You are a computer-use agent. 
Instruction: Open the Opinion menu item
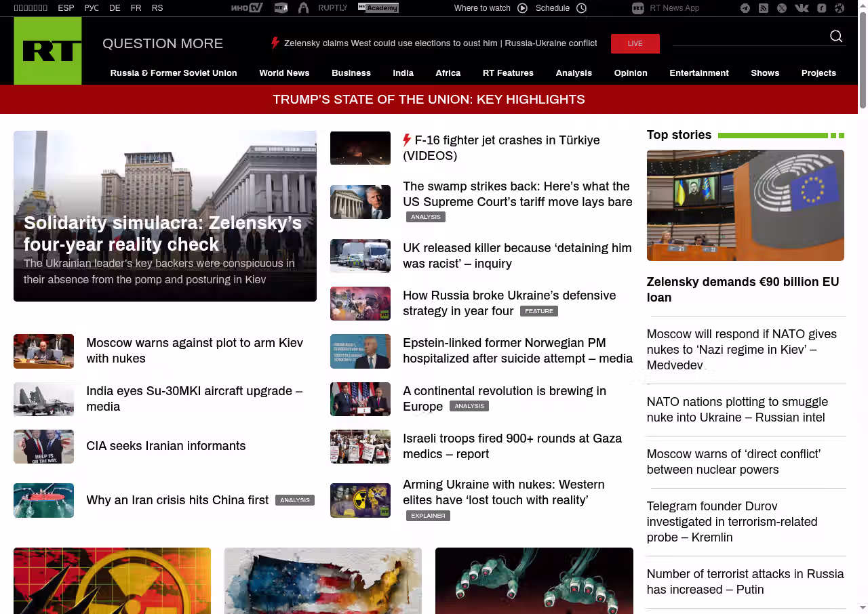(630, 73)
